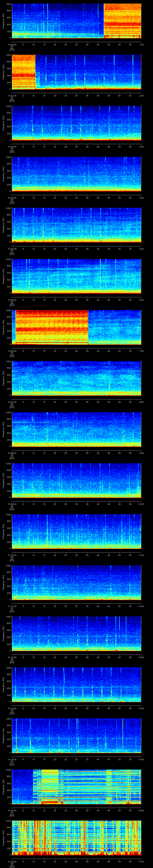Image resolution: width=153 pixels, height=868 pixels.
Task: Select the spectrogram ending at 5:00
Action: click(76, 225)
